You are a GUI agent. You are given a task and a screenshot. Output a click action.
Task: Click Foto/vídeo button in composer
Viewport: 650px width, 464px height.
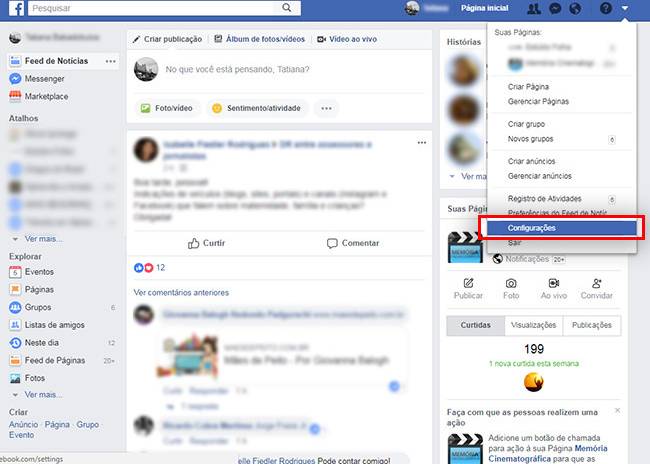coord(167,108)
